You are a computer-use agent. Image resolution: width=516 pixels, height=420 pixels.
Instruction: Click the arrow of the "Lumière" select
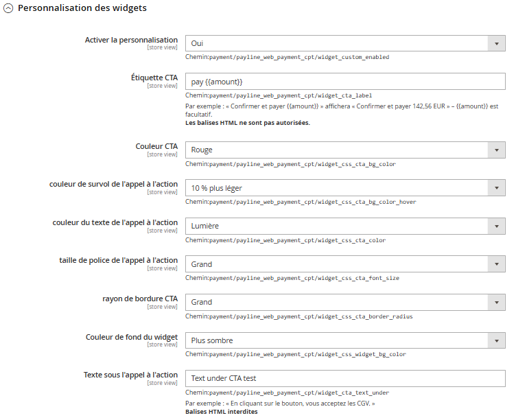496,226
